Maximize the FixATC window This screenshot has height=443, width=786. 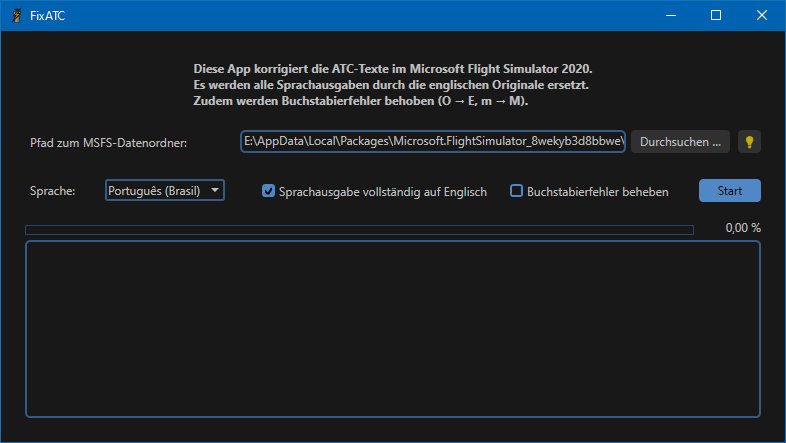coord(716,16)
